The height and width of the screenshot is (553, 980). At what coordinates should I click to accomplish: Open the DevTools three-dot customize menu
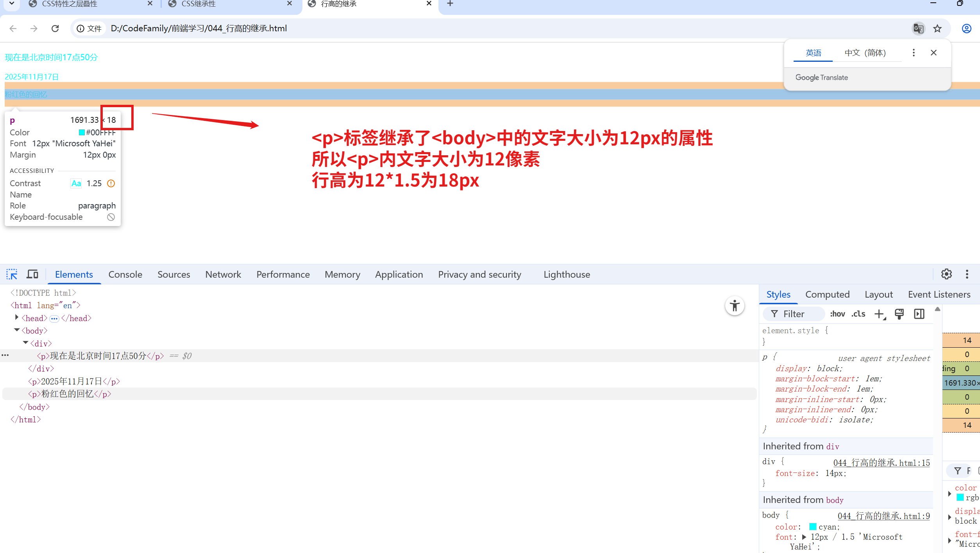(967, 274)
